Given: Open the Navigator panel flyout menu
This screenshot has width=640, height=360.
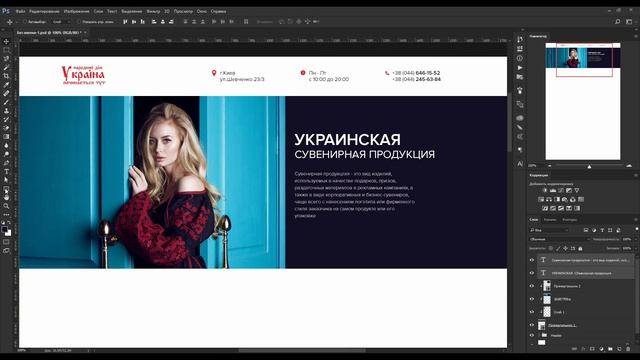Looking at the screenshot, I should 636,36.
